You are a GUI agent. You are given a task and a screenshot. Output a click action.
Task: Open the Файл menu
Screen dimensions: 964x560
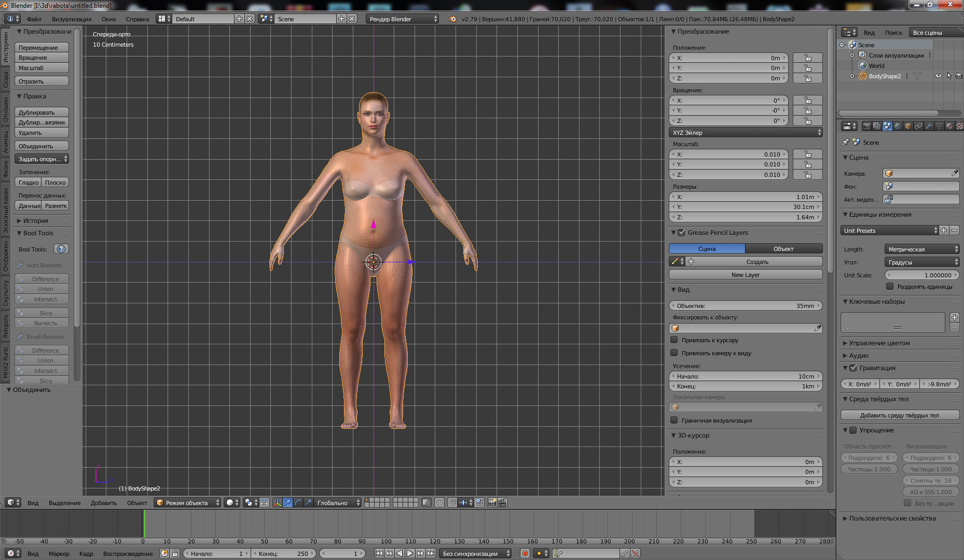pos(34,19)
